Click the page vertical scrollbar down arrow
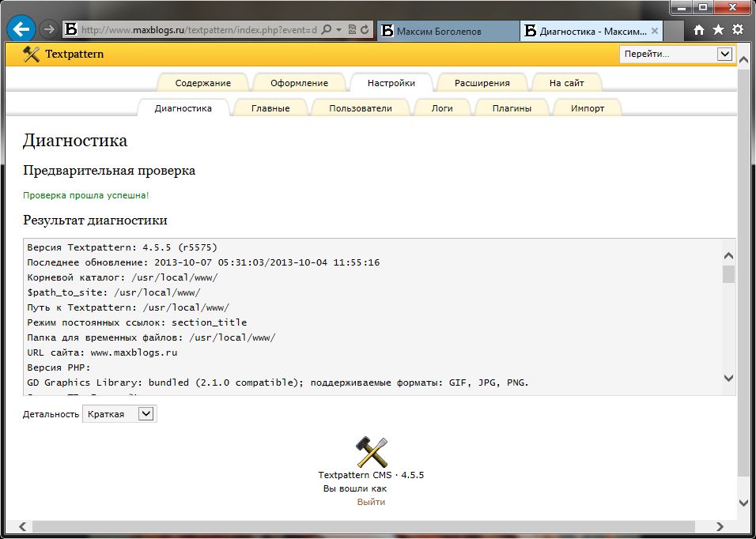Image resolution: width=756 pixels, height=539 pixels. click(744, 503)
